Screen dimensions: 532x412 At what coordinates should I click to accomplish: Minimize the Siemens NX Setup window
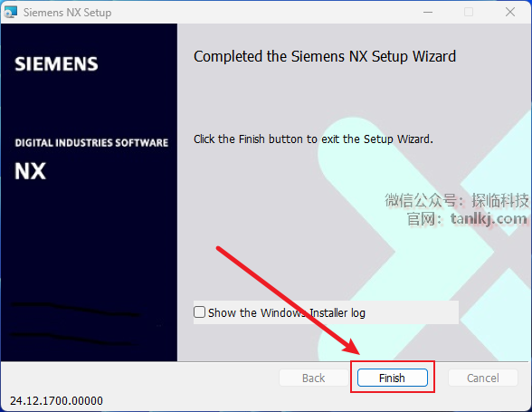point(428,13)
